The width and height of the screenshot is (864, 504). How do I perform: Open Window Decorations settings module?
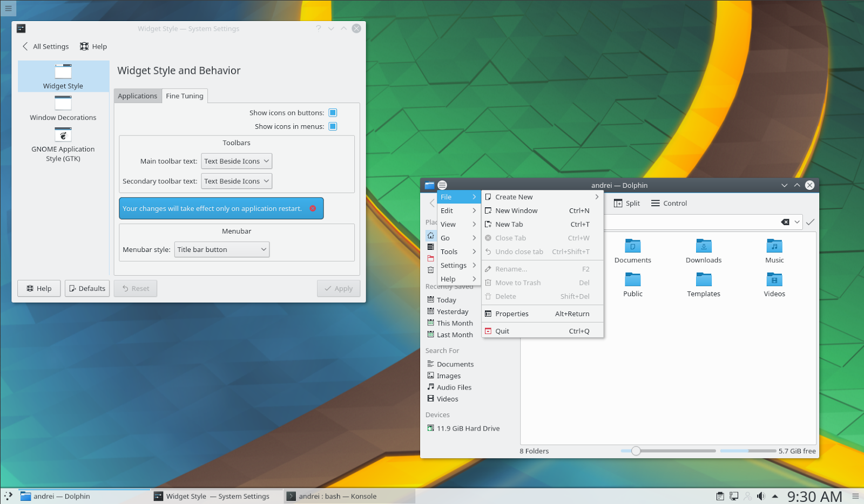click(x=63, y=108)
